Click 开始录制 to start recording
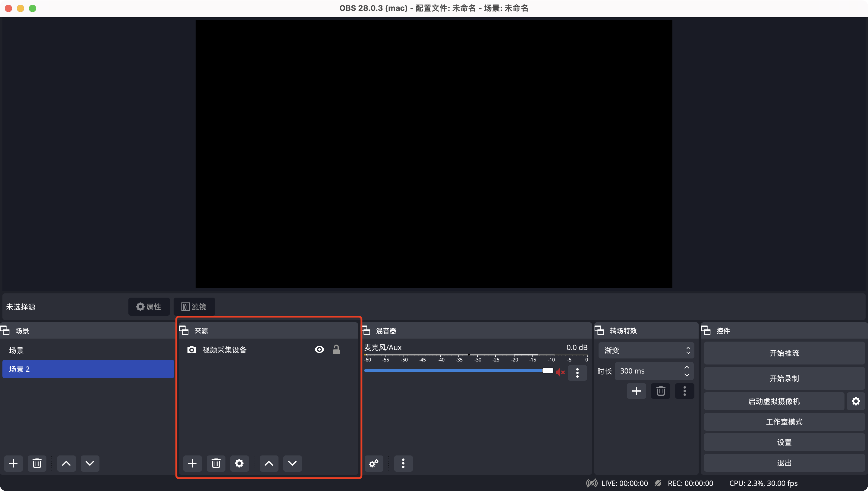This screenshot has height=491, width=868. pyautogui.click(x=784, y=378)
